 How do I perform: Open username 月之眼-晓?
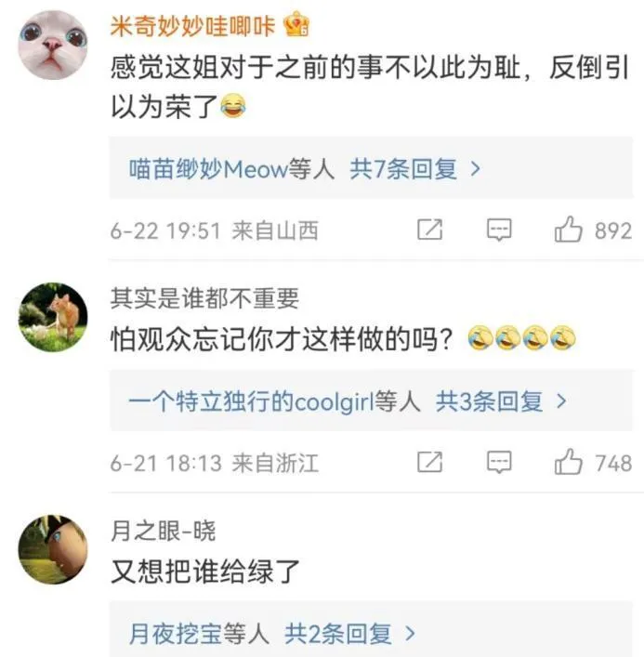point(163,531)
